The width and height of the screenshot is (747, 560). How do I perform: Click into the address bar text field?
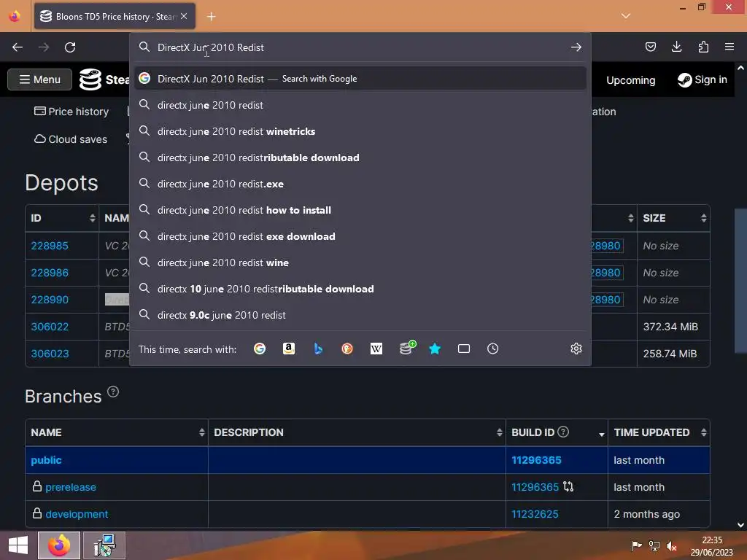point(360,47)
